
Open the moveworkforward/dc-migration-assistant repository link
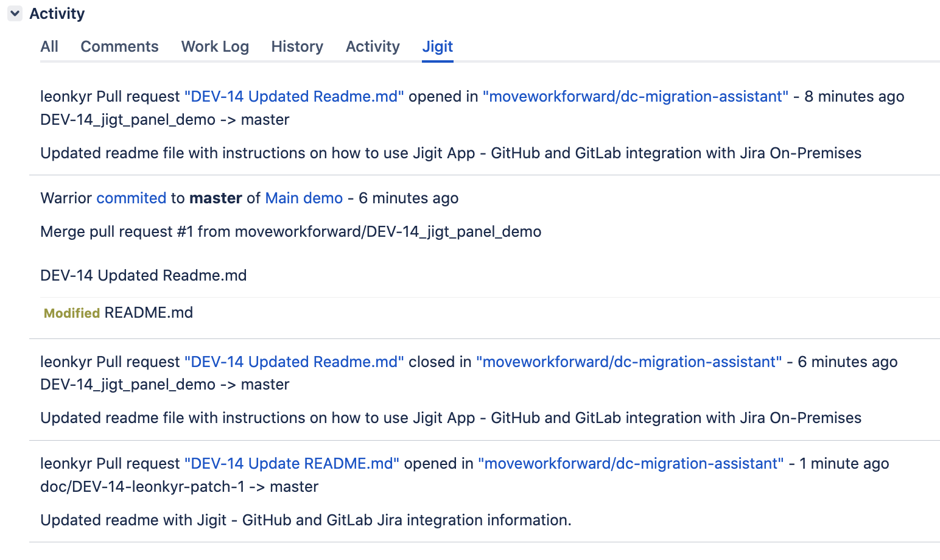(x=636, y=96)
